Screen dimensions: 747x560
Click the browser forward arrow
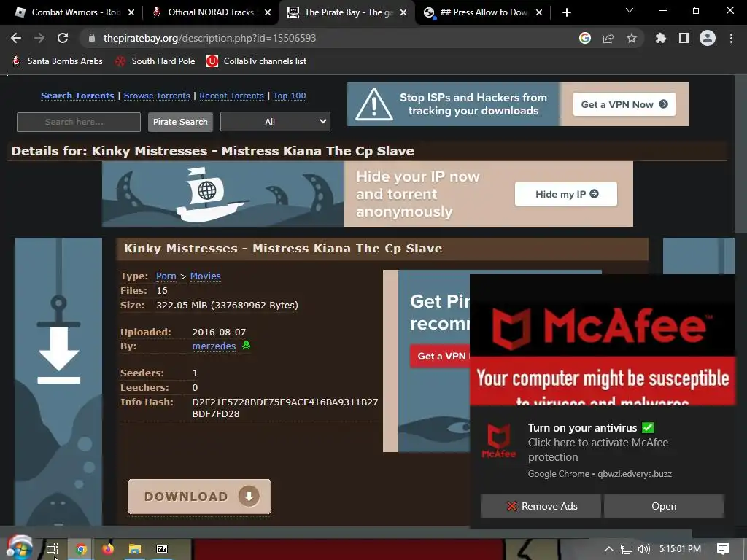click(x=39, y=38)
